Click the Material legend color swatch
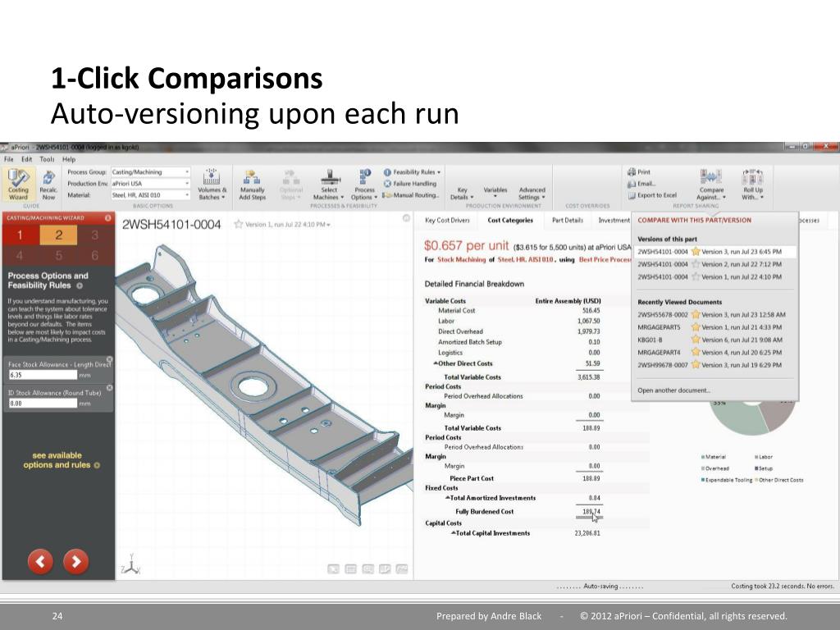Screen dimensions: 840x630 703,457
